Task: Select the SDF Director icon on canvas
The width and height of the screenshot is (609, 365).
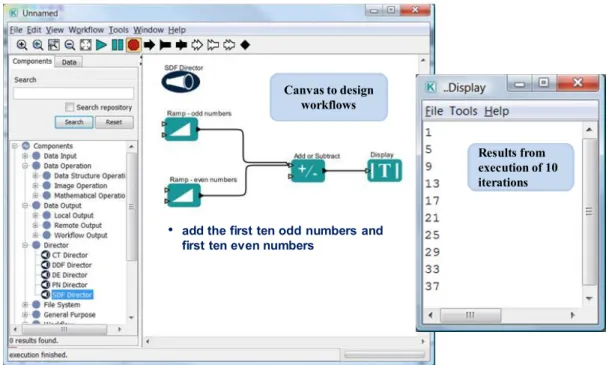Action: click(x=181, y=82)
